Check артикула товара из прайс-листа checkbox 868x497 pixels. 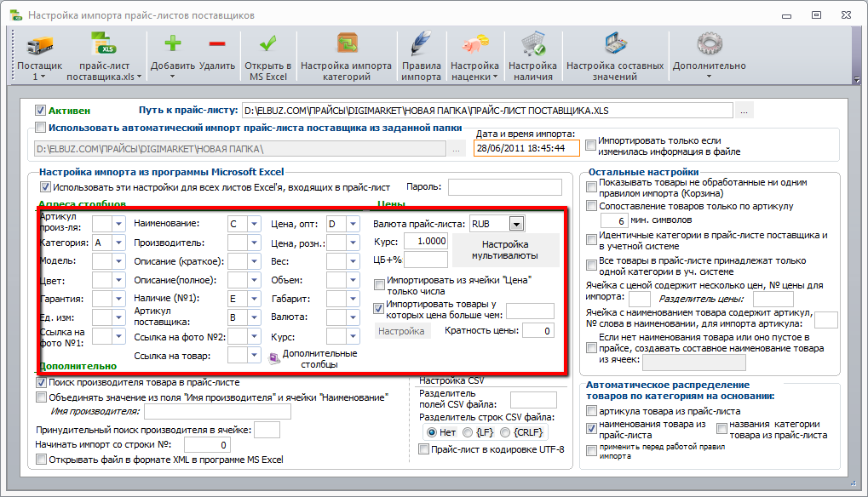(x=592, y=411)
